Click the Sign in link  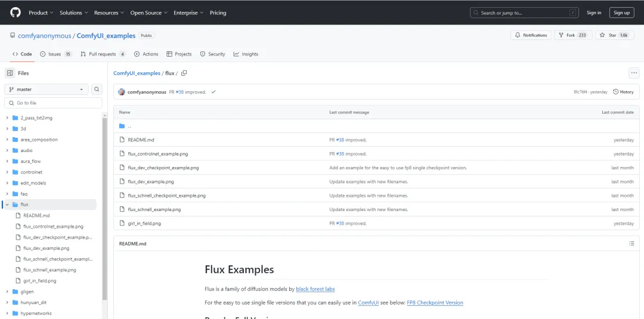[594, 13]
